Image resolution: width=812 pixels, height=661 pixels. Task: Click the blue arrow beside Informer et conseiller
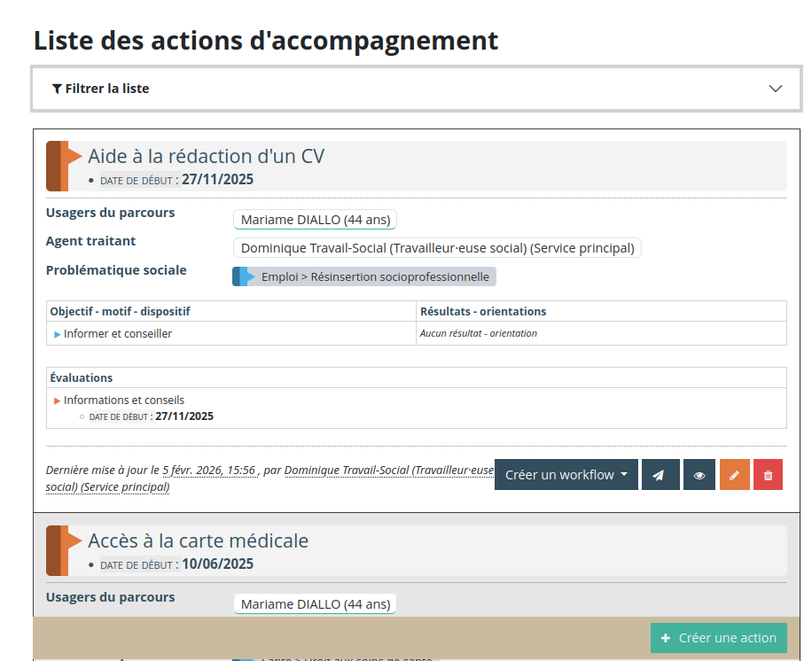pyautogui.click(x=58, y=334)
